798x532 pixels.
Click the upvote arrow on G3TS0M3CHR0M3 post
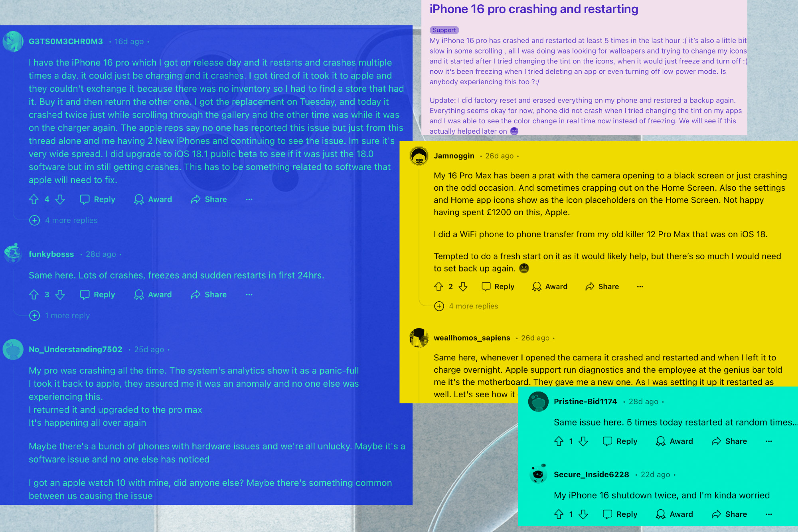[x=34, y=199]
